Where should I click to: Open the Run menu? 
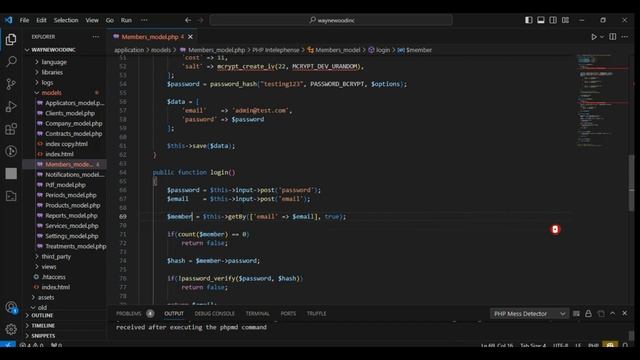tap(126, 20)
